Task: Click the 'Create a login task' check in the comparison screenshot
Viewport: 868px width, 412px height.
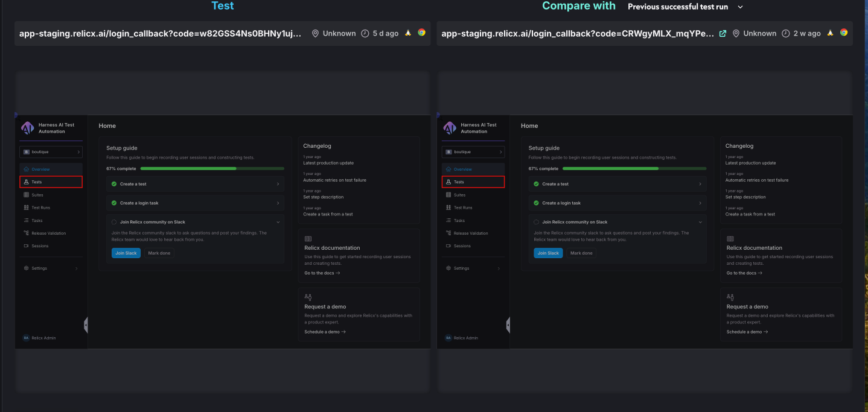Action: pos(536,203)
